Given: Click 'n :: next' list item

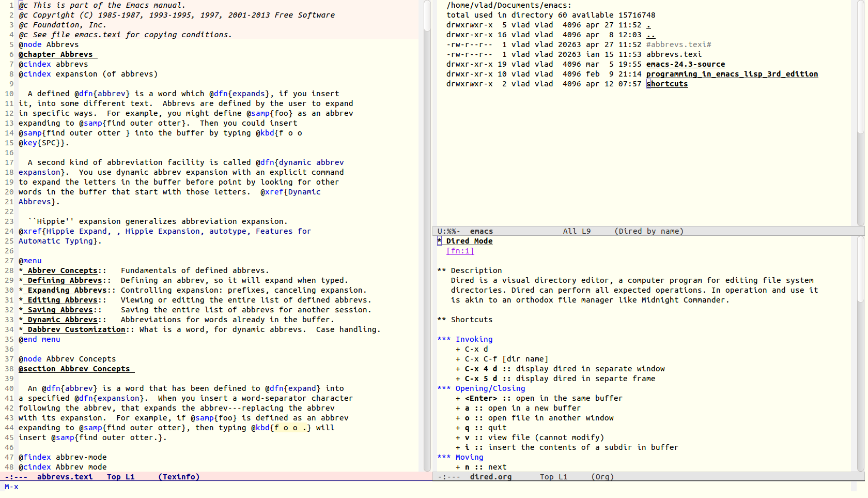Looking at the screenshot, I should pos(481,467).
